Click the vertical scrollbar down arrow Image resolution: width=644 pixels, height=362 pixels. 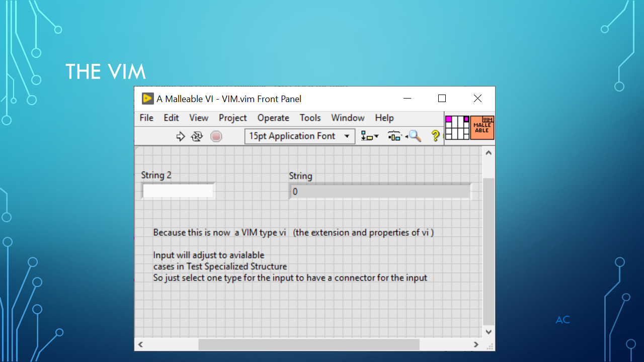click(x=488, y=332)
